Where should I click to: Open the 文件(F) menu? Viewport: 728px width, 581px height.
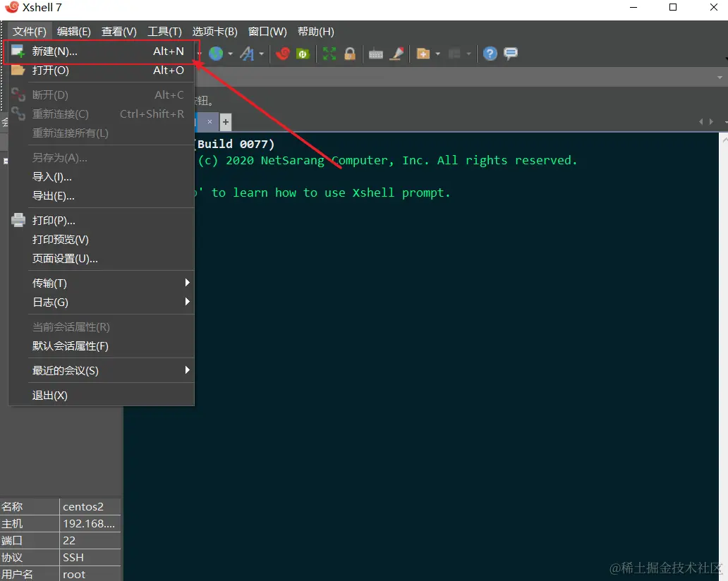29,32
